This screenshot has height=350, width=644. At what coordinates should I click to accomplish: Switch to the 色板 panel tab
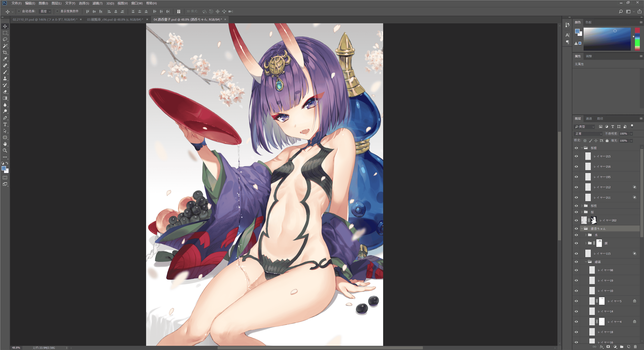pyautogui.click(x=588, y=22)
